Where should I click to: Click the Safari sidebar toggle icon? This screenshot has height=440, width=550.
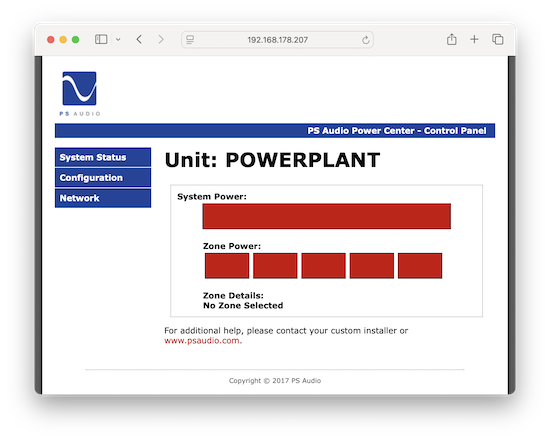click(x=101, y=39)
